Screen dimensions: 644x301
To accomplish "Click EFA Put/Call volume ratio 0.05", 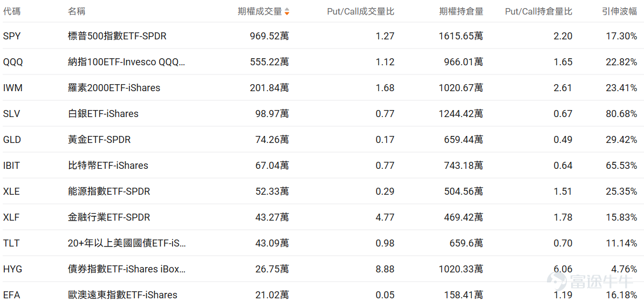I will coord(385,295).
